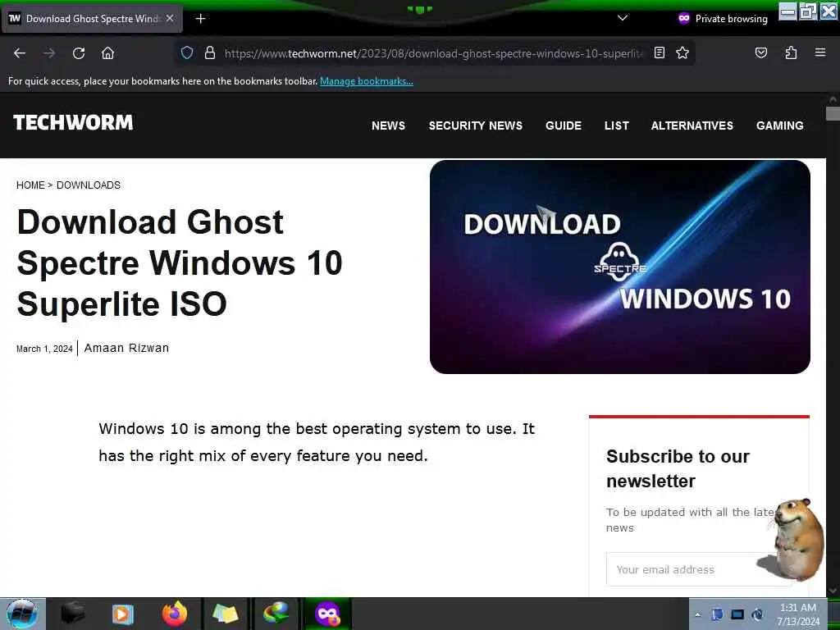
Task: Open the media player taskbar icon
Action: click(x=122, y=614)
